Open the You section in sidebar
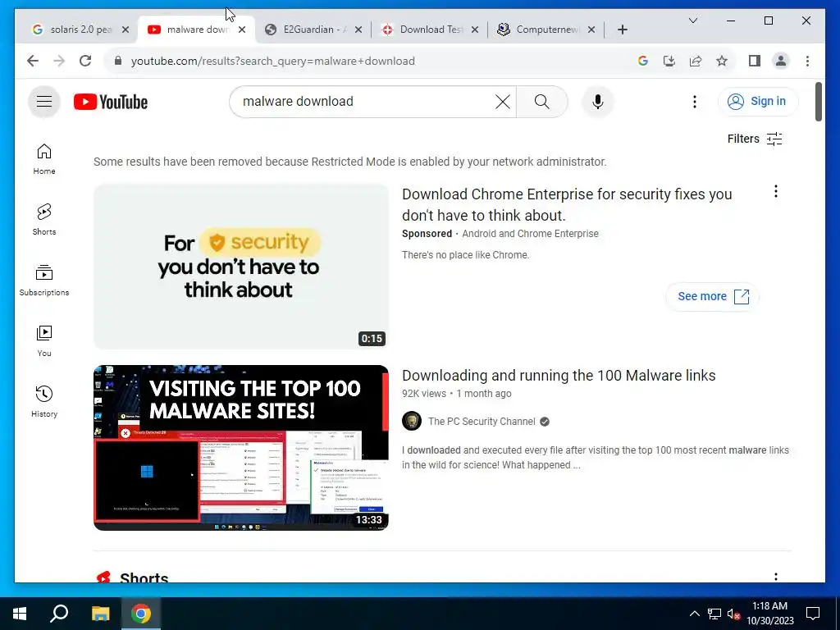 coord(44,340)
